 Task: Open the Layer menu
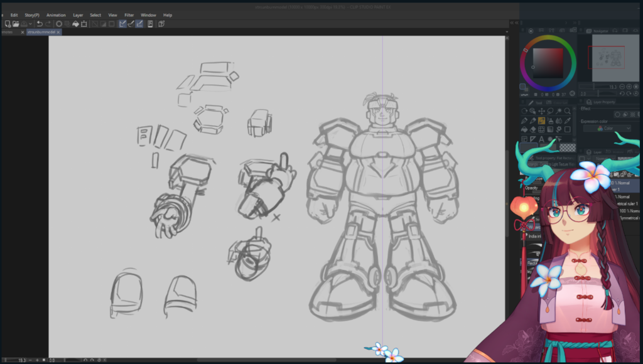78,15
